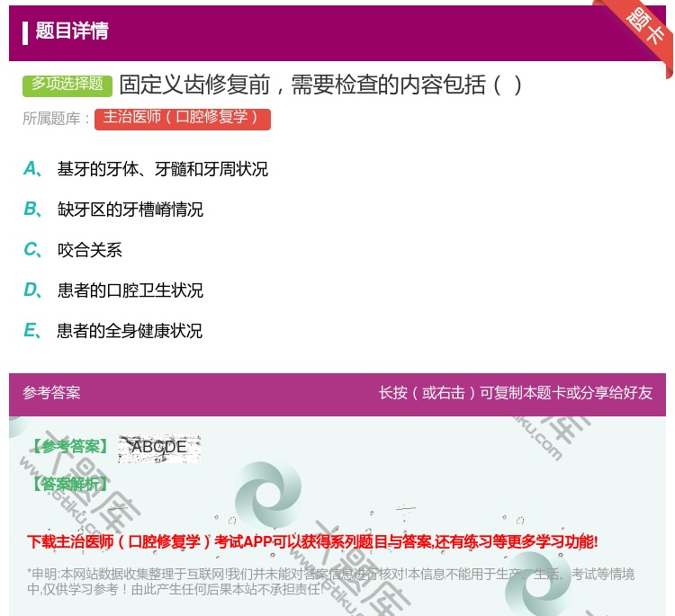Click the 长按（或右击）可复制本题卡 hint text
The image size is (675, 616).
point(516,393)
